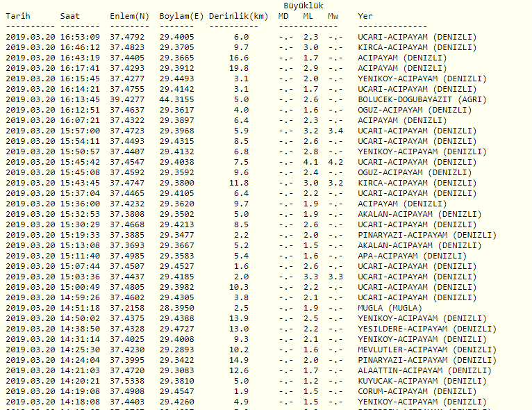
Task: Select time 16:53:09 in the first row
Action: (x=80, y=37)
